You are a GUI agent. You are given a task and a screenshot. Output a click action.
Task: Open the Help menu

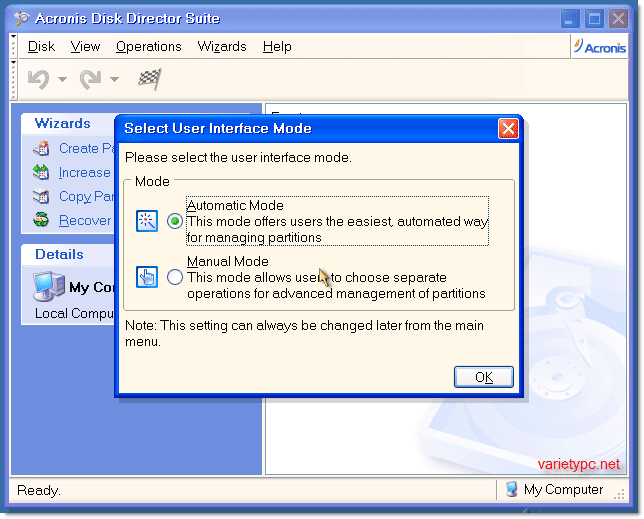pos(277,46)
